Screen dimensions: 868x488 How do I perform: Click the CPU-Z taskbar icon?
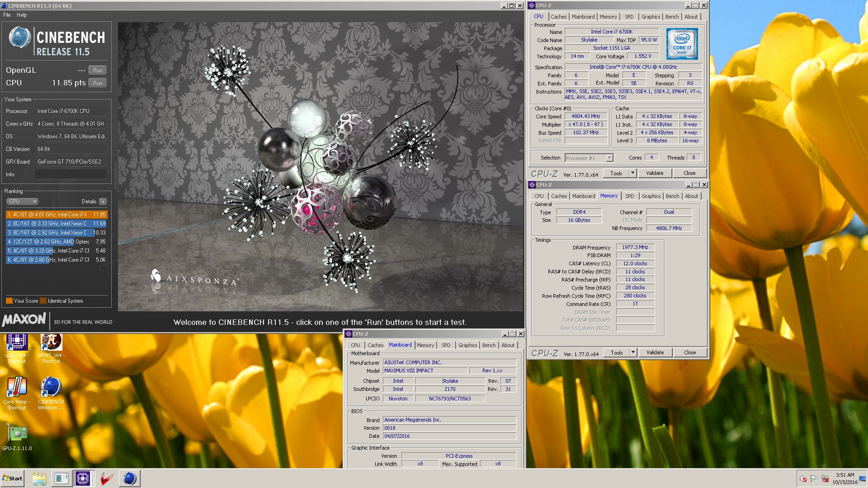83,479
